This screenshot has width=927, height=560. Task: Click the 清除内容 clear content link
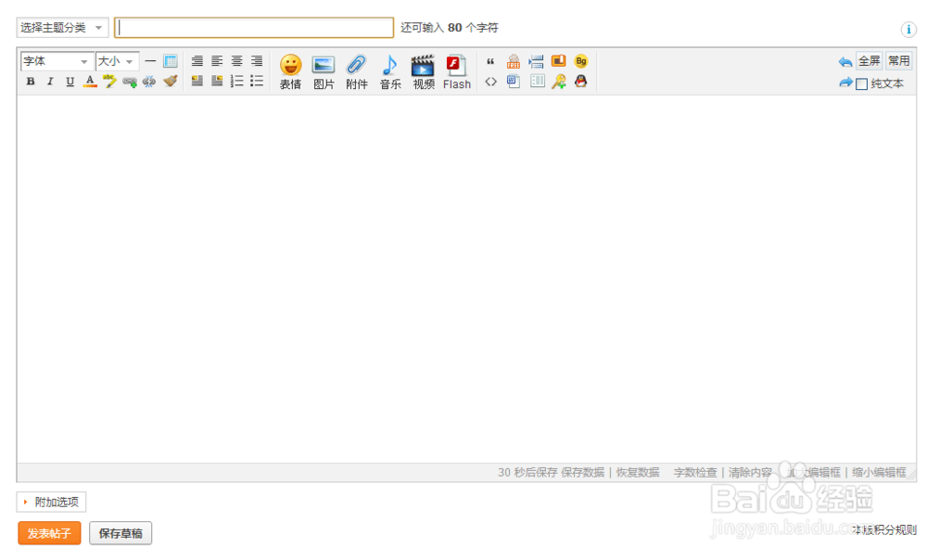coord(750,473)
